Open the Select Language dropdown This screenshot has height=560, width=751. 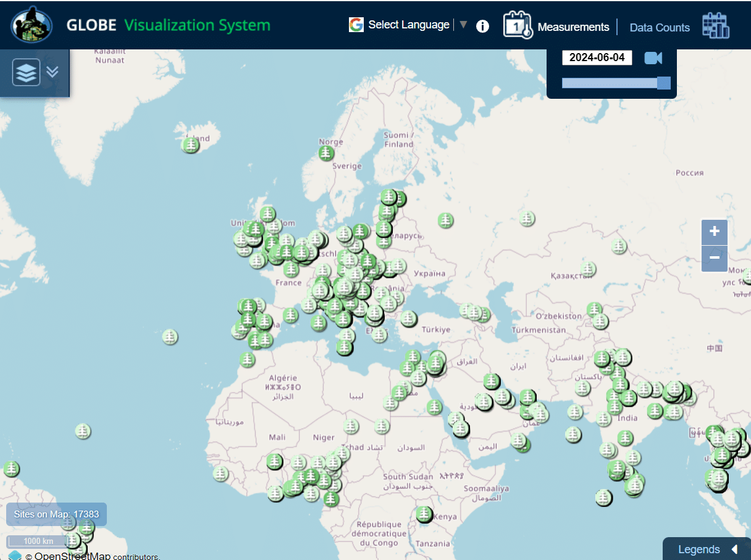[x=409, y=25]
